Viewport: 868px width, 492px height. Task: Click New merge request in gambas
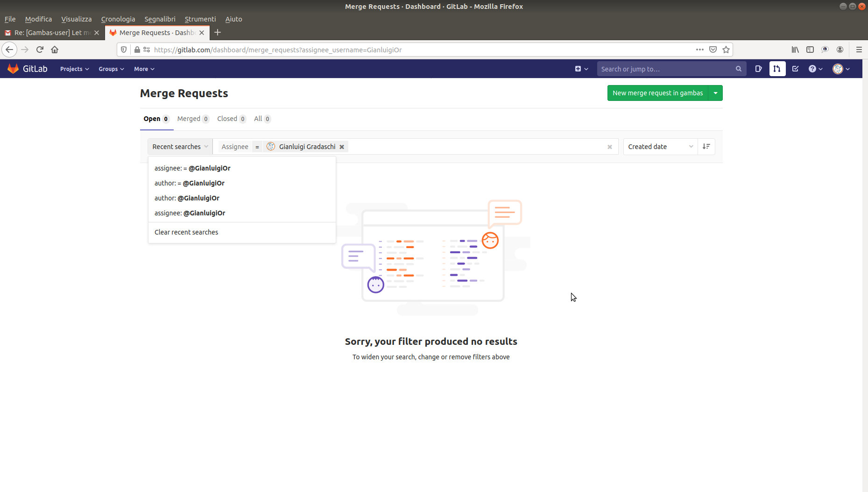[x=657, y=93]
